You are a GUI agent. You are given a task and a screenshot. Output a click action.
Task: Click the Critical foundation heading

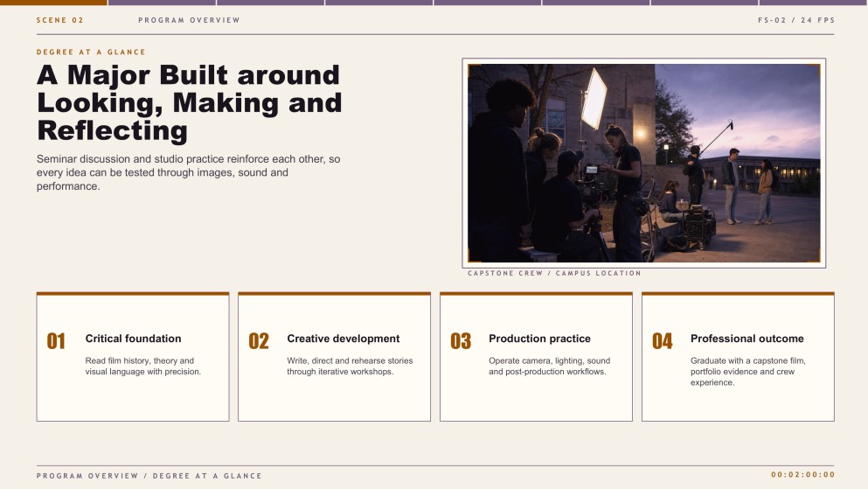click(133, 339)
